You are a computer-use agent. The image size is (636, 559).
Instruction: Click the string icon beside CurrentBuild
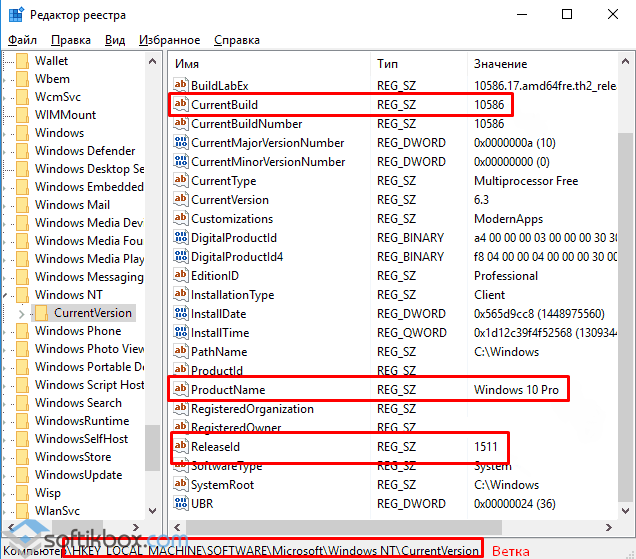tap(181, 105)
